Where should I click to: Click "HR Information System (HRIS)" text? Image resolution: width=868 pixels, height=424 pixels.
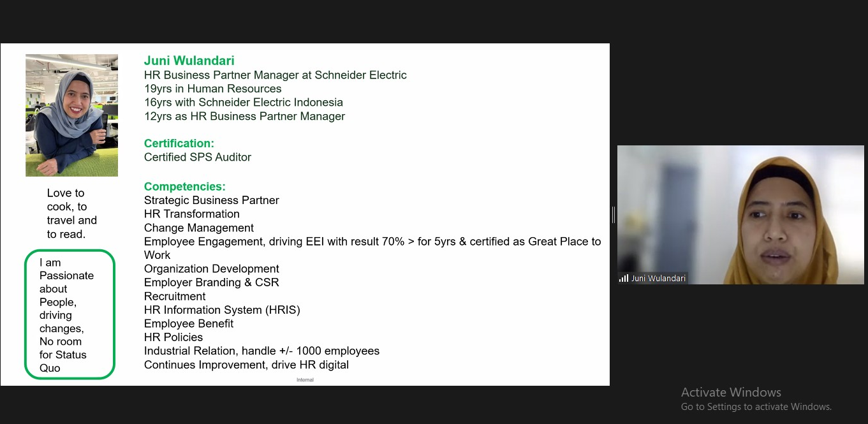coord(222,311)
